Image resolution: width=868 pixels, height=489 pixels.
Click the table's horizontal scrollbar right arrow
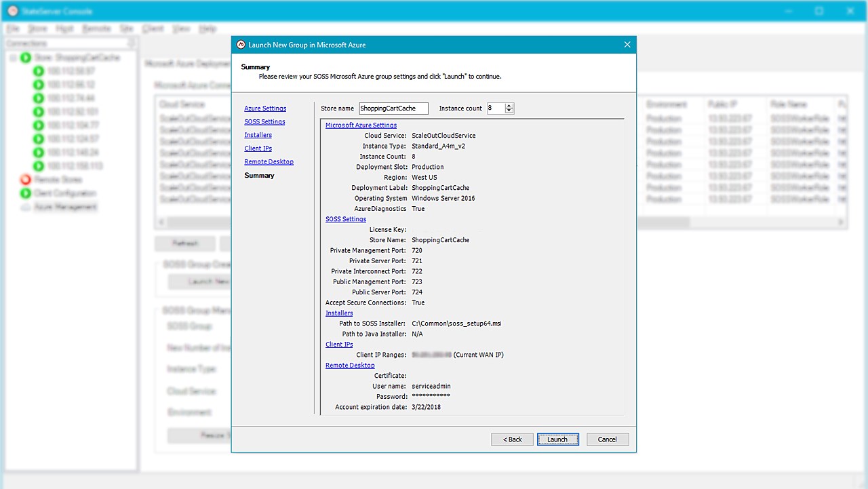pos(841,222)
